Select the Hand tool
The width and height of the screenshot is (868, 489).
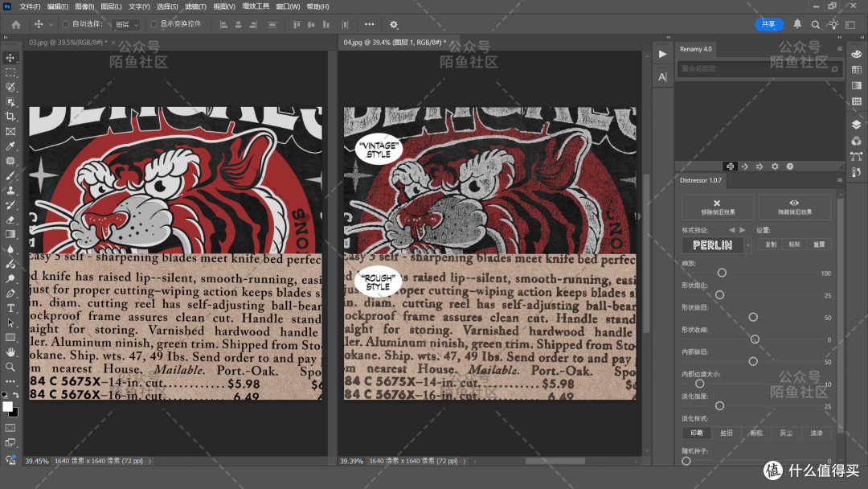tap(10, 351)
